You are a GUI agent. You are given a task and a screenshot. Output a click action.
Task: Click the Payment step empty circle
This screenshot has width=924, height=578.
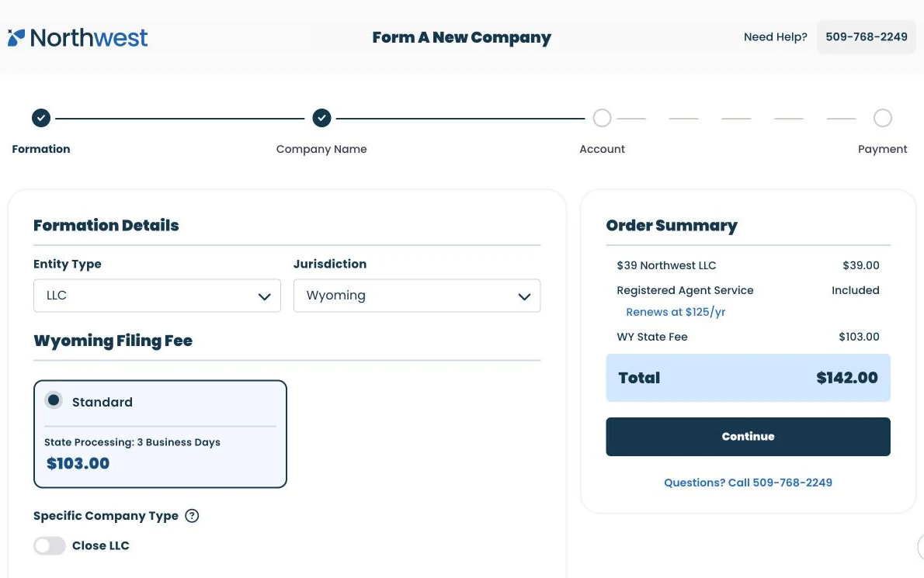pyautogui.click(x=882, y=118)
